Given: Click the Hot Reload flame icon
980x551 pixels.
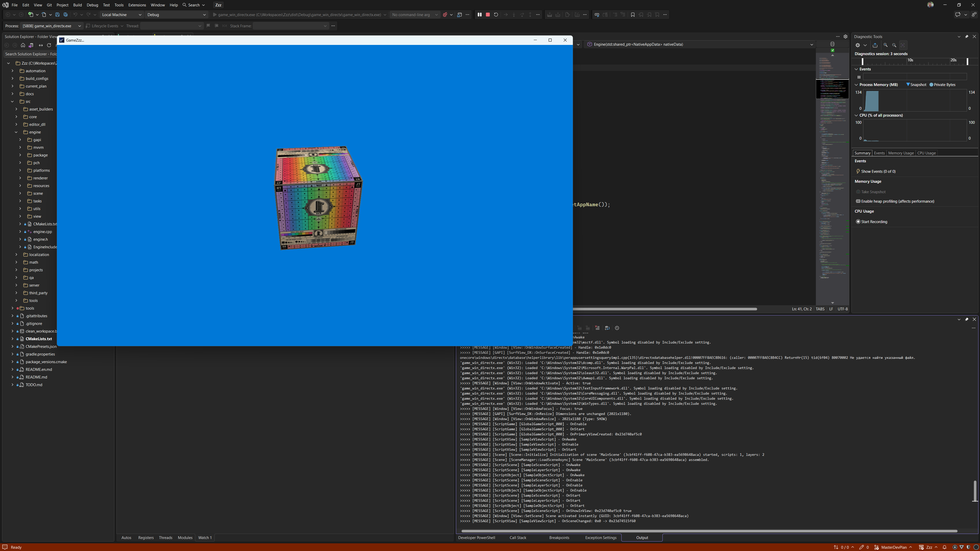Looking at the screenshot, I should point(445,15).
